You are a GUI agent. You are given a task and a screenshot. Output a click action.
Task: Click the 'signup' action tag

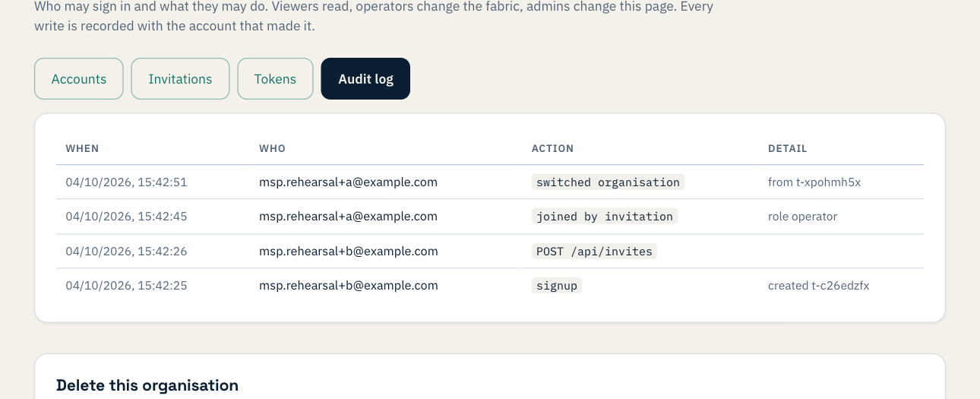pyautogui.click(x=557, y=286)
